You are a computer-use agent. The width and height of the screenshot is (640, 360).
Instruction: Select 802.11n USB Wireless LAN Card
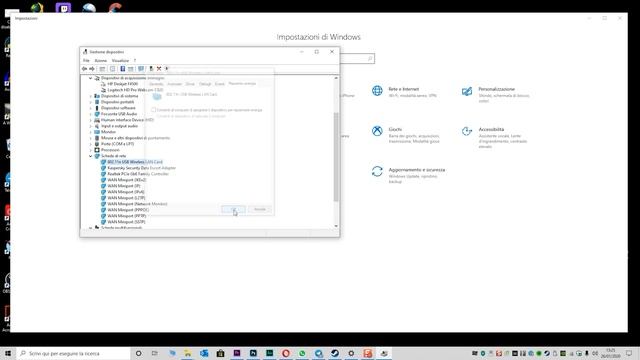coord(135,162)
